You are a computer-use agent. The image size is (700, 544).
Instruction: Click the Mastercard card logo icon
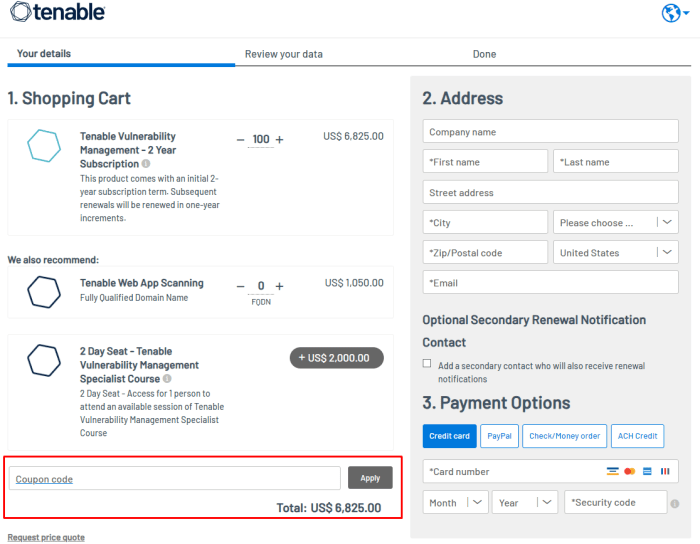(x=629, y=471)
